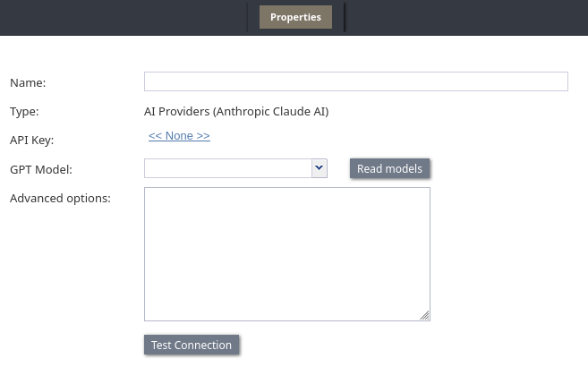Click inside the Advanced options text area
588x384 pixels.
(x=286, y=253)
